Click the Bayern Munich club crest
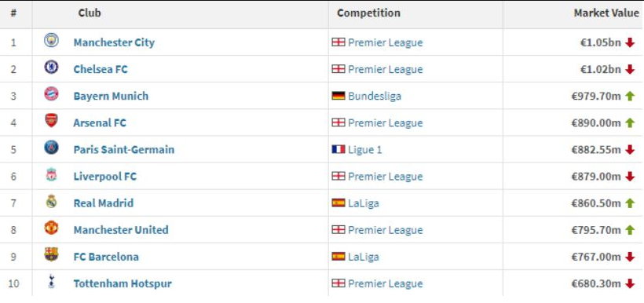644x303 pixels. [x=51, y=94]
